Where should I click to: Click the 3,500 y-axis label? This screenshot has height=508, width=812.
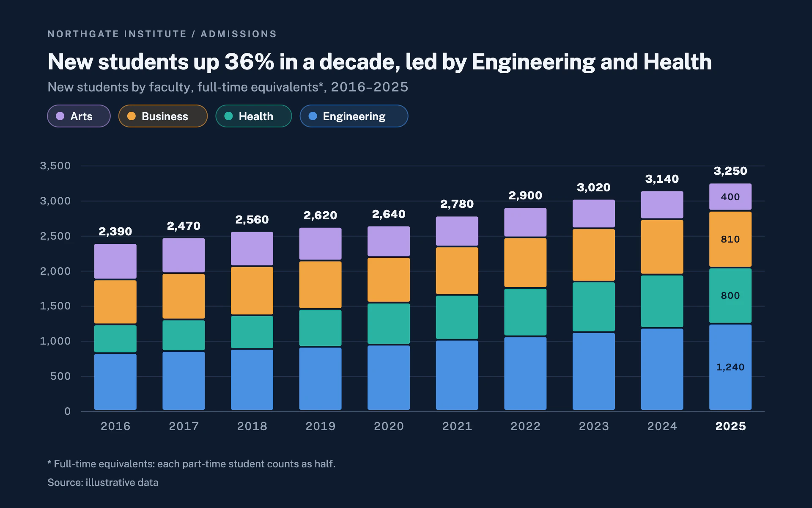[x=55, y=166]
